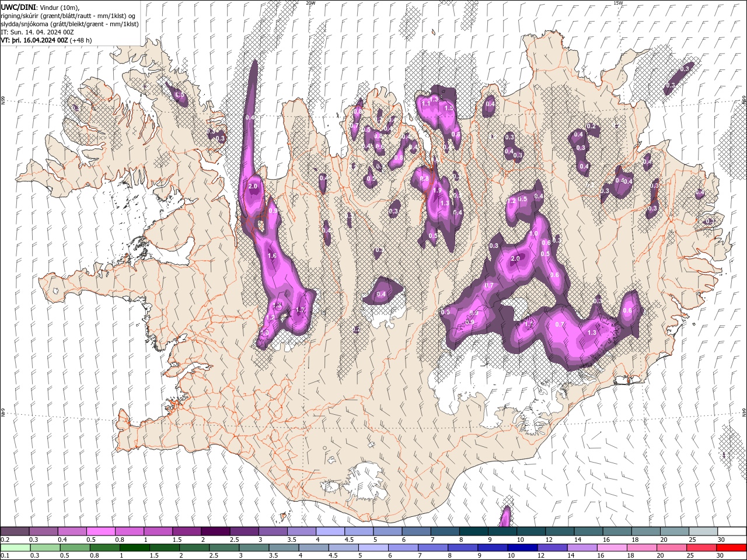Click the 'IT: Sun. 14. 04. 2024 00Z' line
Screen dimensions: 747x560
coord(37,32)
